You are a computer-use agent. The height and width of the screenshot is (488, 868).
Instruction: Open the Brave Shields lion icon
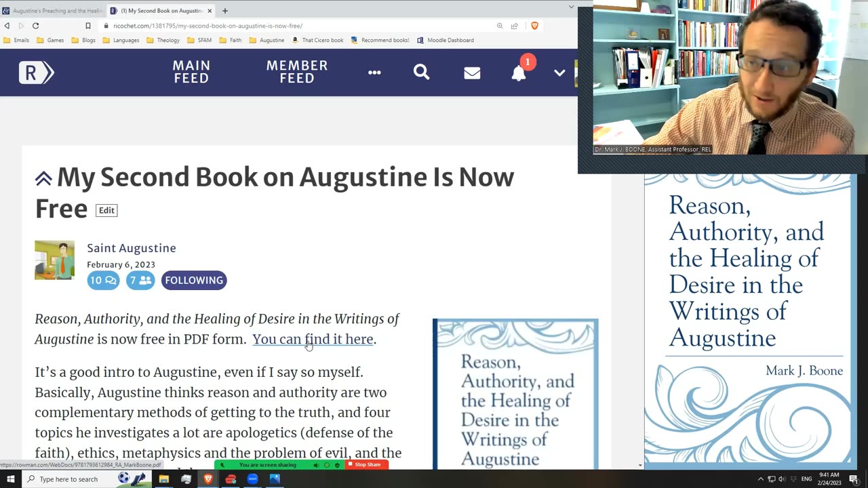(534, 26)
